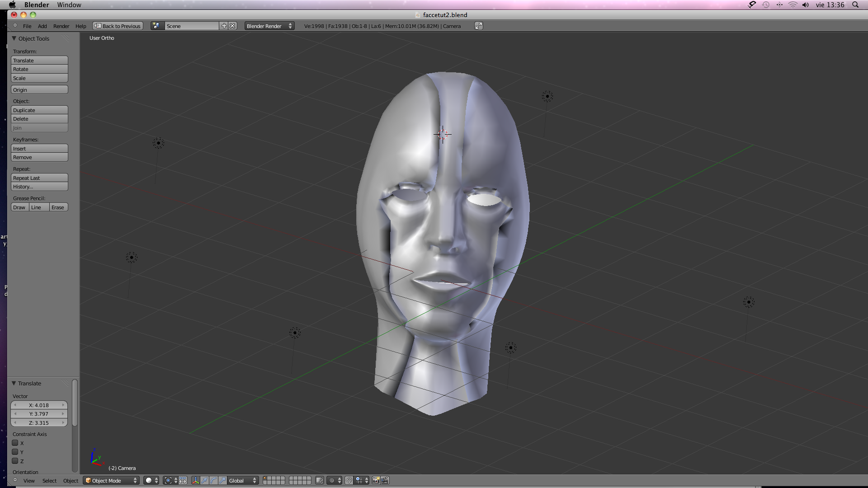Open the Object Mode dropdown
This screenshot has height=488, width=868.
click(x=111, y=481)
